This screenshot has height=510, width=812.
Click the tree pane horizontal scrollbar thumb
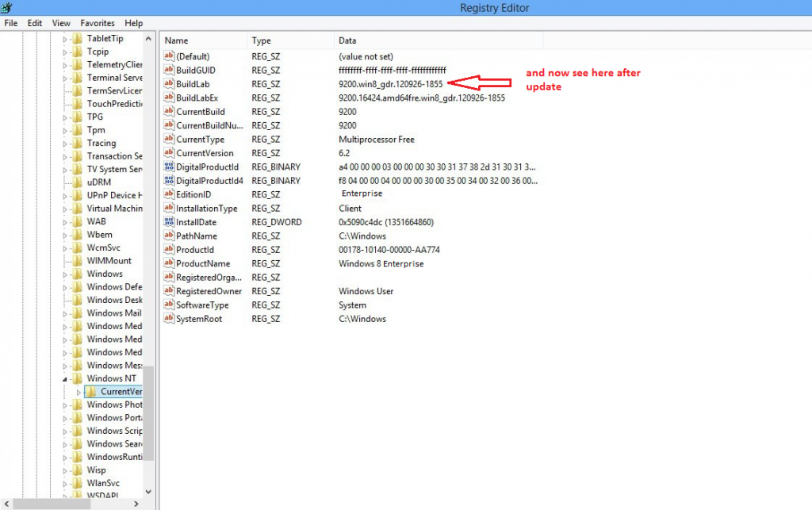click(x=52, y=504)
